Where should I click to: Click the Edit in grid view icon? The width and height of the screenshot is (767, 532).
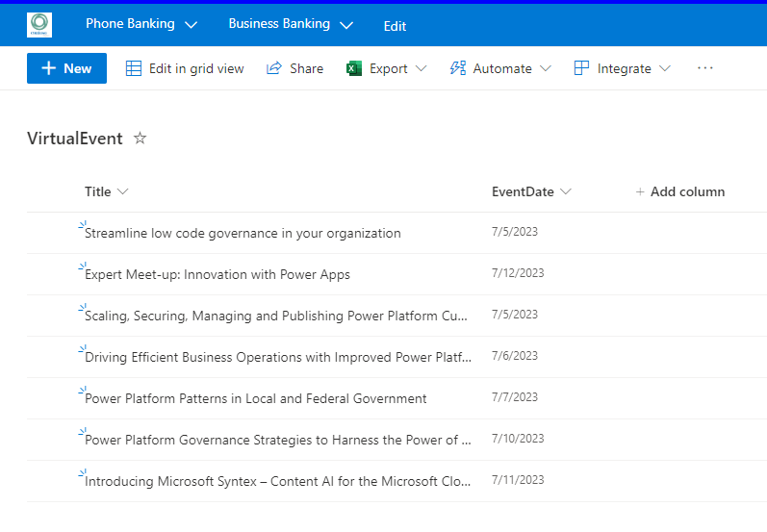tap(134, 68)
